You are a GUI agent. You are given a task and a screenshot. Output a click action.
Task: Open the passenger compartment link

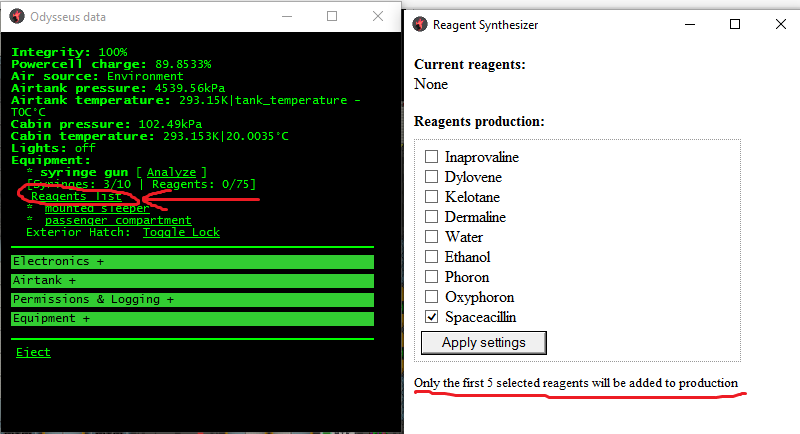[118, 220]
